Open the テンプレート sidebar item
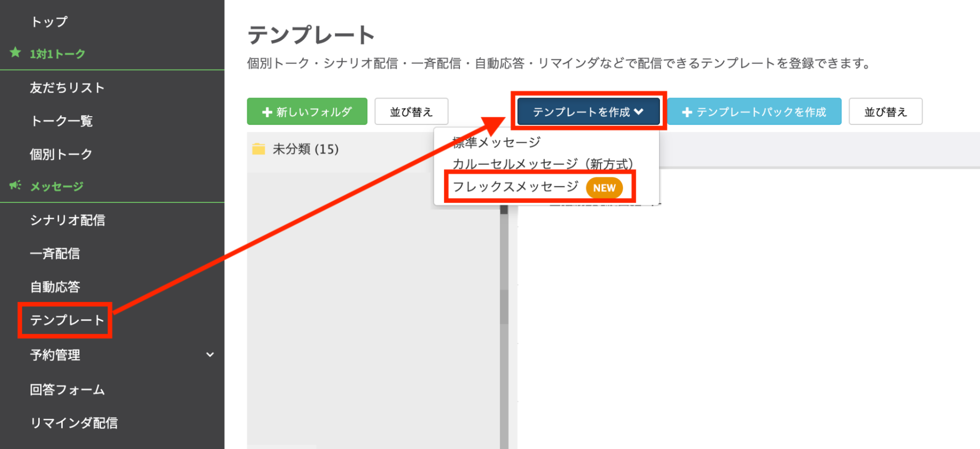The image size is (980, 449). point(67,320)
